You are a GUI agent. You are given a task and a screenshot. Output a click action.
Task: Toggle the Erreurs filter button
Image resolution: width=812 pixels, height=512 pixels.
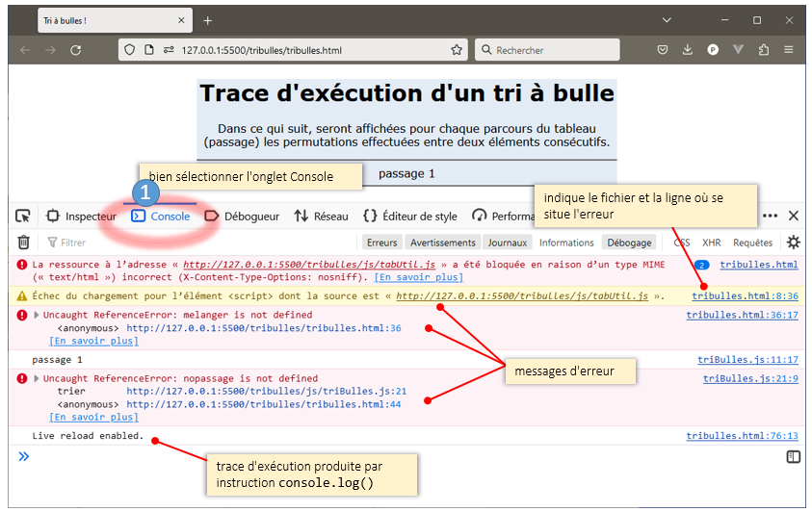381,243
